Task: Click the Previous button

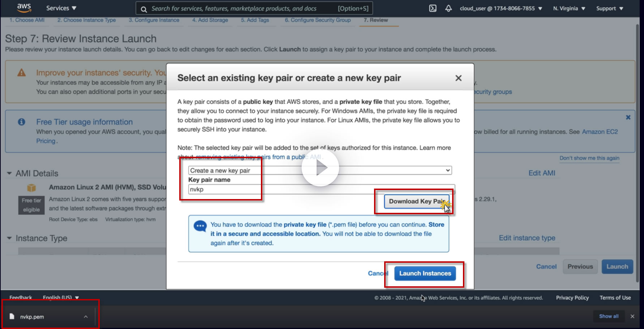Action: pyautogui.click(x=580, y=267)
